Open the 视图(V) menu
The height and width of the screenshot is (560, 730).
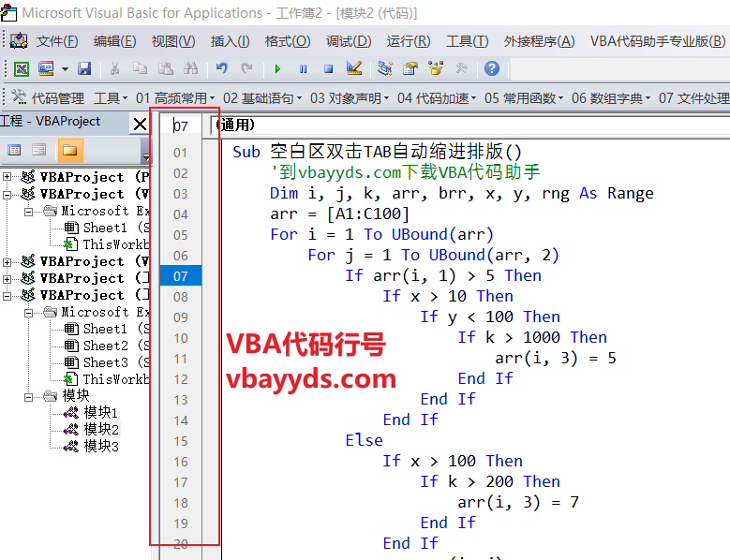[173, 41]
